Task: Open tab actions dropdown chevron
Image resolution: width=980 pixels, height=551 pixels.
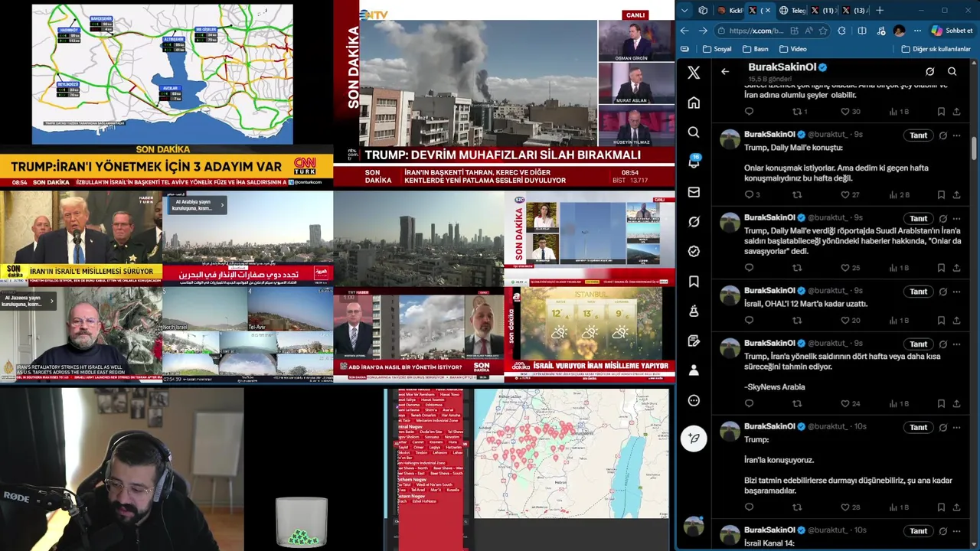Action: (684, 11)
